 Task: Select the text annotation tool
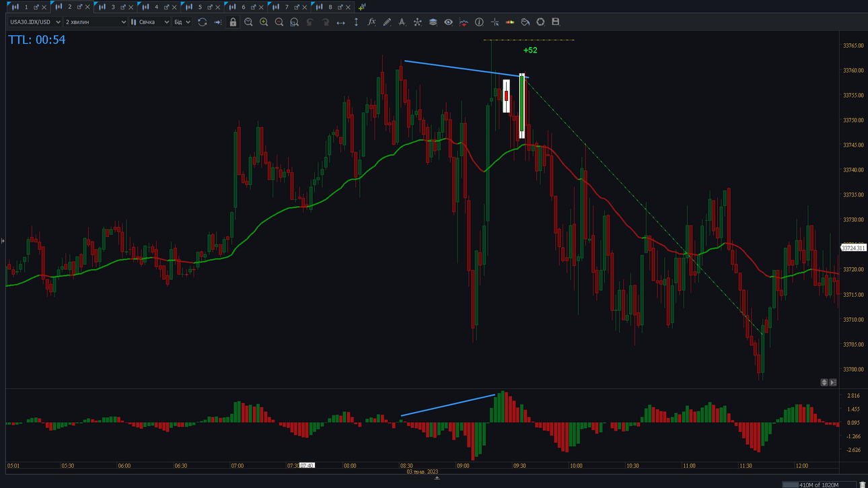pos(402,22)
